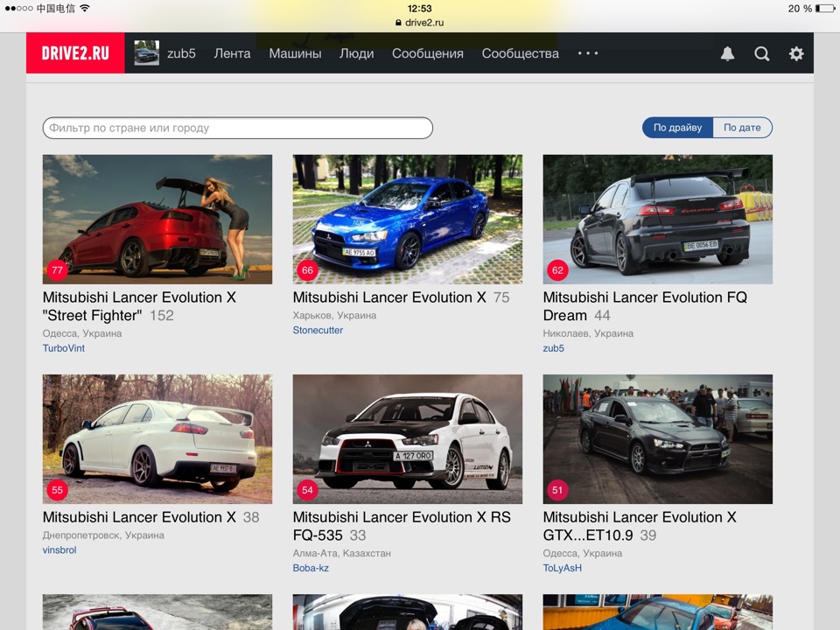Click the 54 drive badge
This screenshot has width=840, height=630.
pyautogui.click(x=307, y=490)
